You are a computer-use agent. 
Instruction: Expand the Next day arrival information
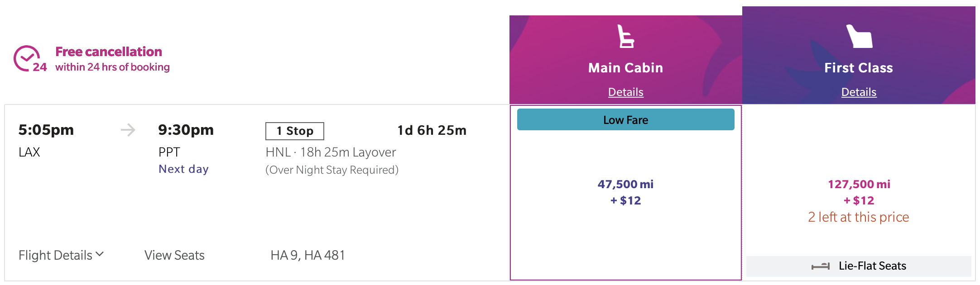tap(183, 169)
